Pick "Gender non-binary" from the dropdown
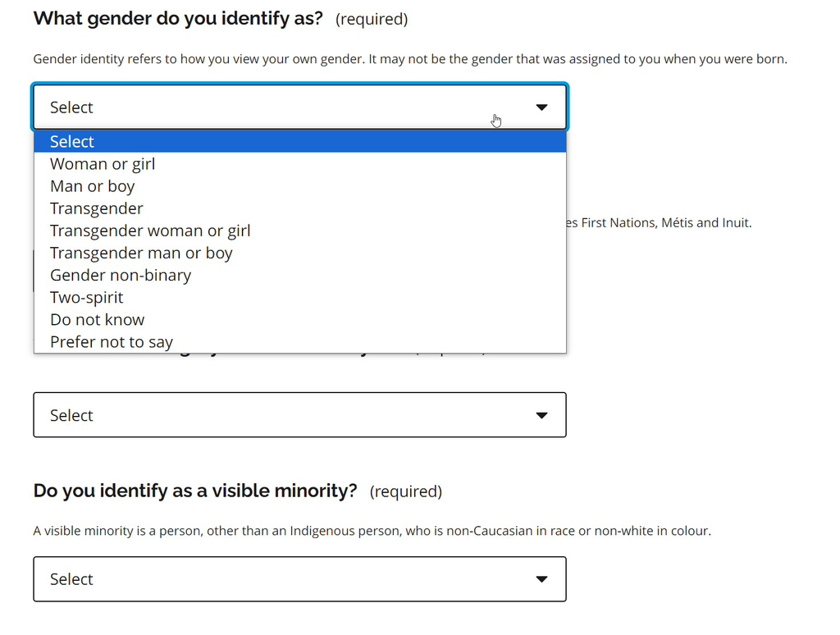The height and width of the screenshot is (635, 840). coord(121,275)
